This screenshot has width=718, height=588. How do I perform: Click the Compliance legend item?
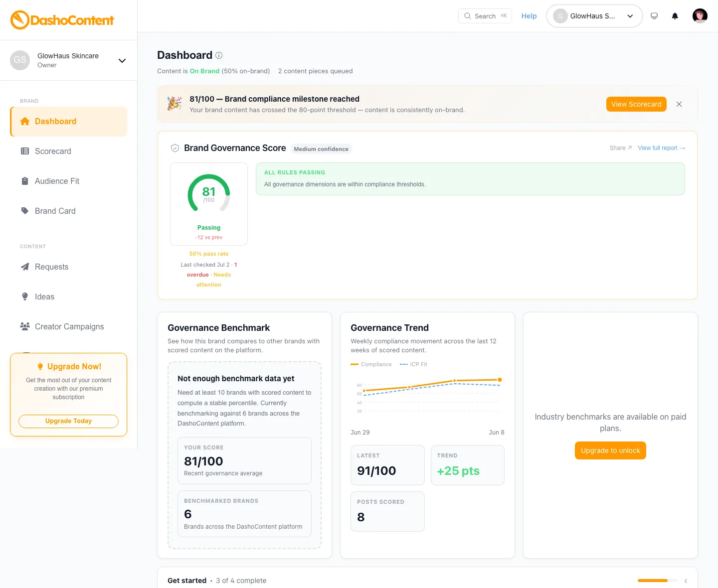pyautogui.click(x=371, y=364)
